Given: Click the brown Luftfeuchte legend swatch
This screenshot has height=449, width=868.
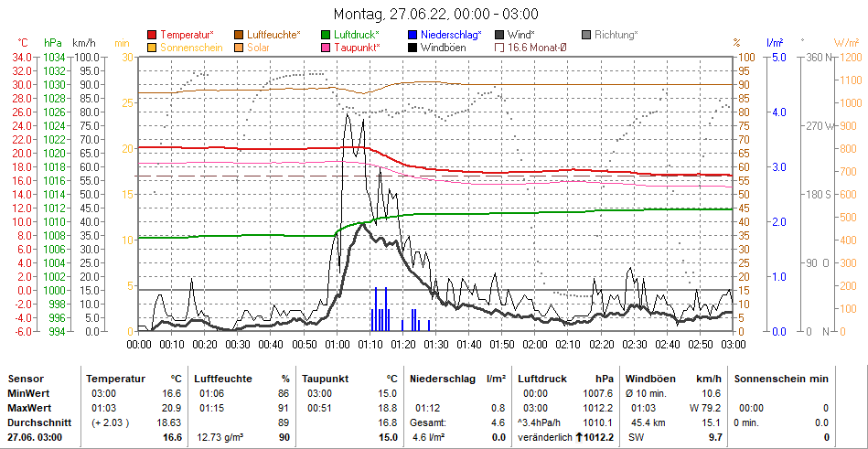Looking at the screenshot, I should tap(239, 35).
